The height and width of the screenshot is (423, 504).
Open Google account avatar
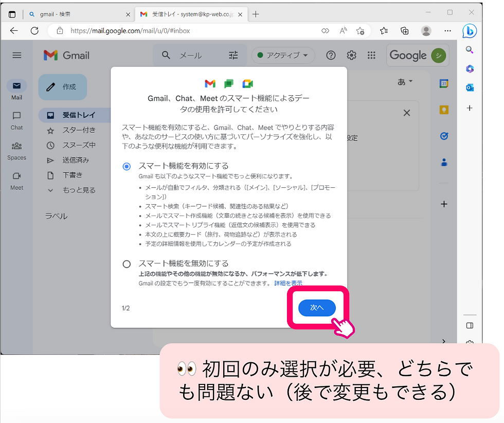pos(438,56)
